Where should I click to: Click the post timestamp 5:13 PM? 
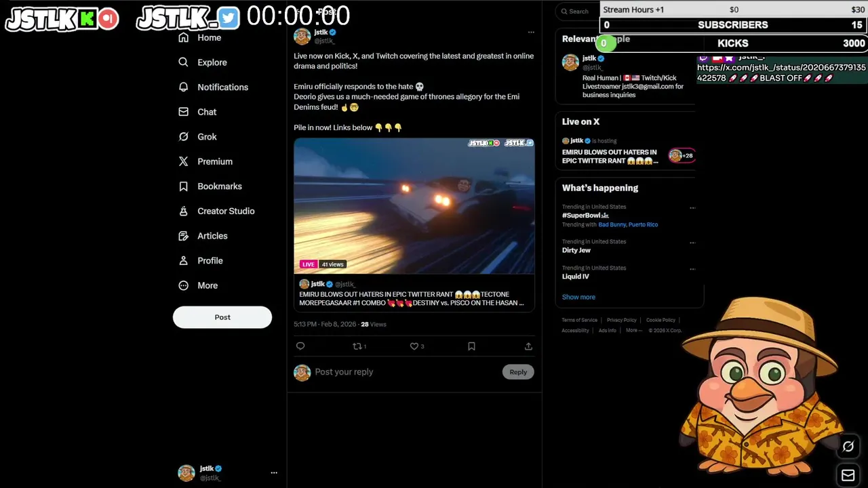click(325, 325)
